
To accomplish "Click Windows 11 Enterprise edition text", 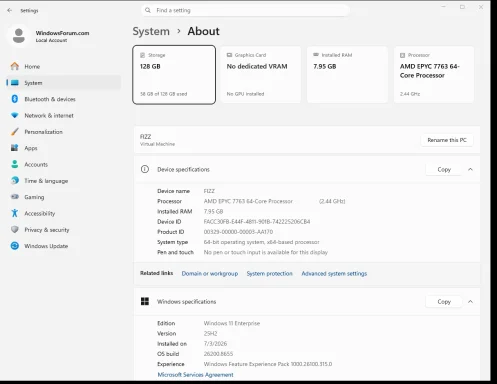I will tap(232, 323).
